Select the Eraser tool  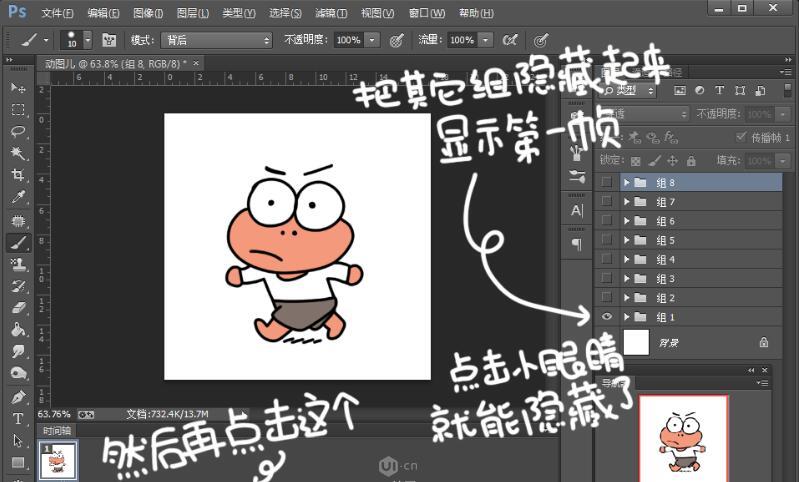coord(18,308)
